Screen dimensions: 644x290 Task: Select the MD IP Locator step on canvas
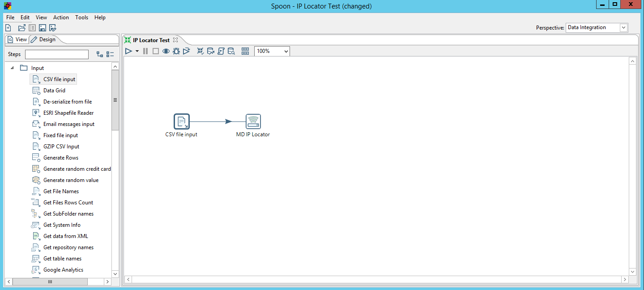coord(253,121)
